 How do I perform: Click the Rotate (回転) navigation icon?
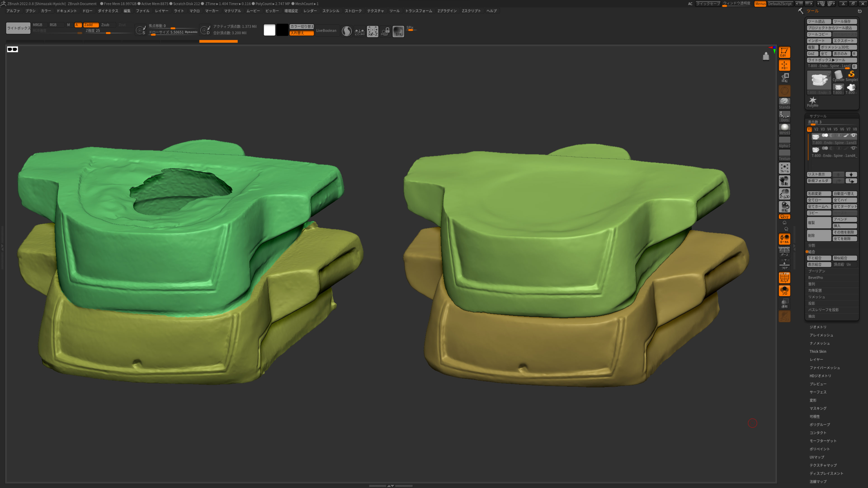[784, 206]
